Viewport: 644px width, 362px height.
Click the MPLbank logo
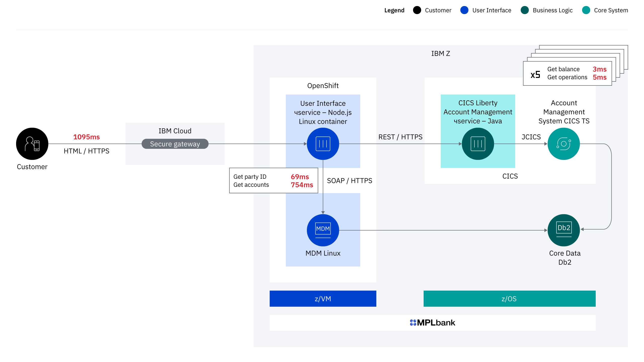click(432, 323)
